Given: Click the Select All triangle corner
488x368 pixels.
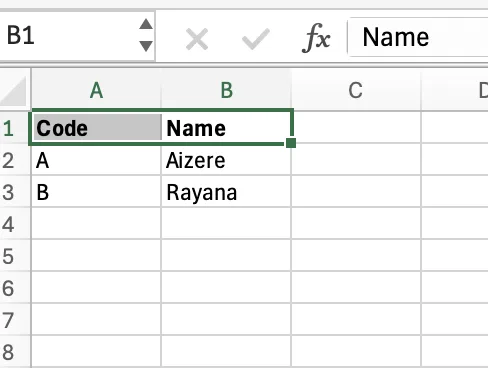Looking at the screenshot, I should coord(14,91).
